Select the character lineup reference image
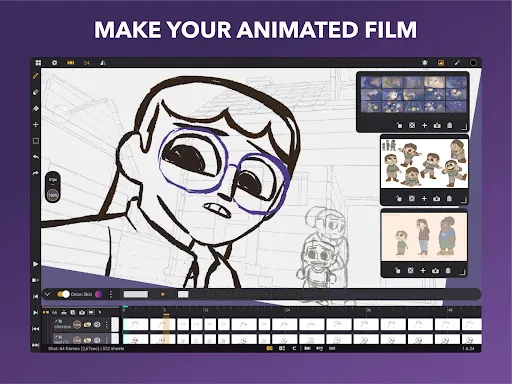This screenshot has height=384, width=512. coord(424,237)
